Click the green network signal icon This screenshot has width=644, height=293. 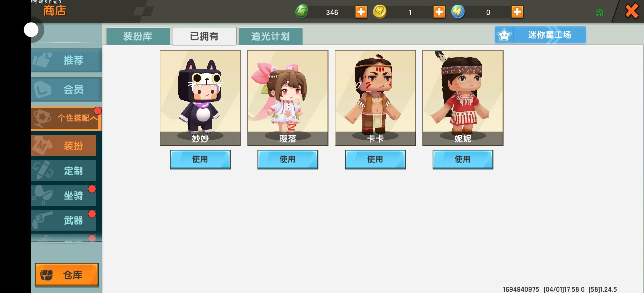pyautogui.click(x=600, y=12)
